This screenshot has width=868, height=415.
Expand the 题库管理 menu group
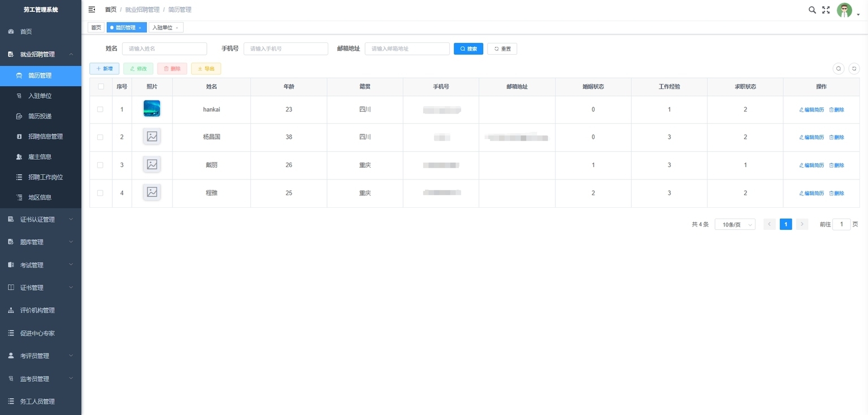click(71, 242)
